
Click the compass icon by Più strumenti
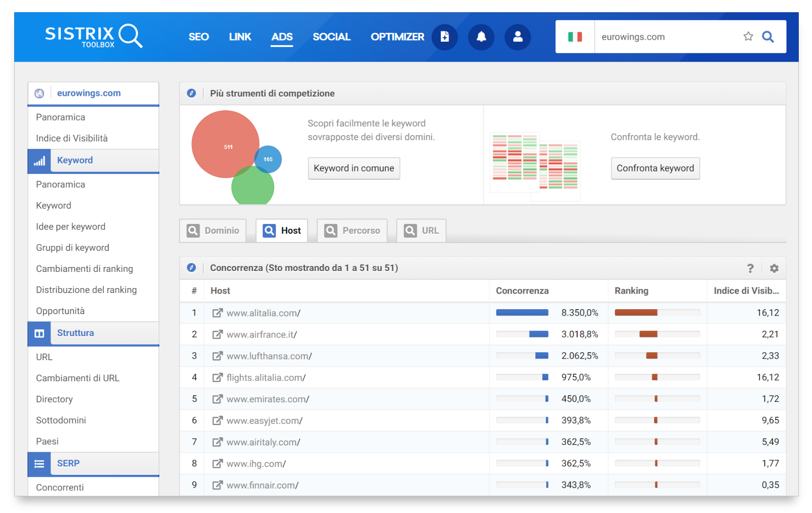(x=192, y=93)
